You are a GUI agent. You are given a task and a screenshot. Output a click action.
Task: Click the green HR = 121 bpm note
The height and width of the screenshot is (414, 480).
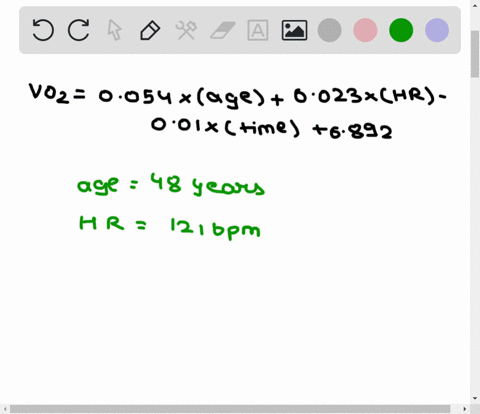coord(169,228)
